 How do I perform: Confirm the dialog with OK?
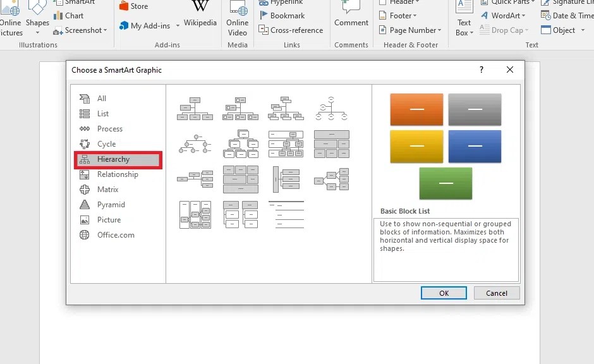(x=444, y=293)
